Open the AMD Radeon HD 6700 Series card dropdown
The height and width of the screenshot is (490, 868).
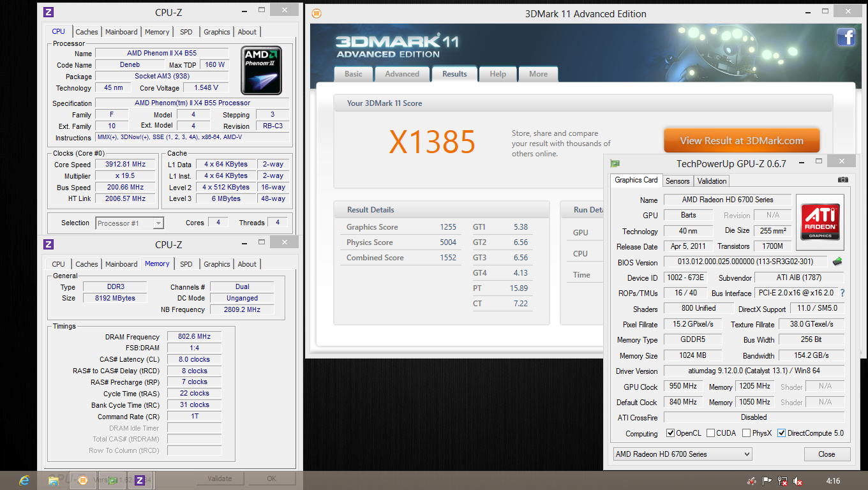tap(682, 454)
